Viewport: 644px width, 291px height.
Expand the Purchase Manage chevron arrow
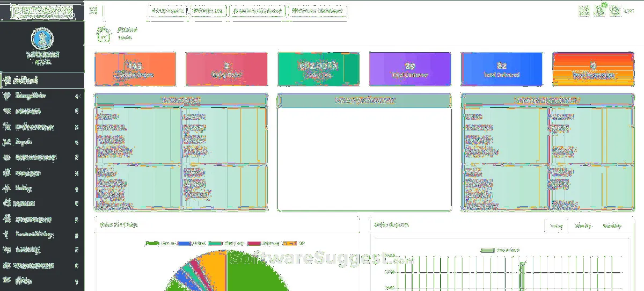click(77, 127)
